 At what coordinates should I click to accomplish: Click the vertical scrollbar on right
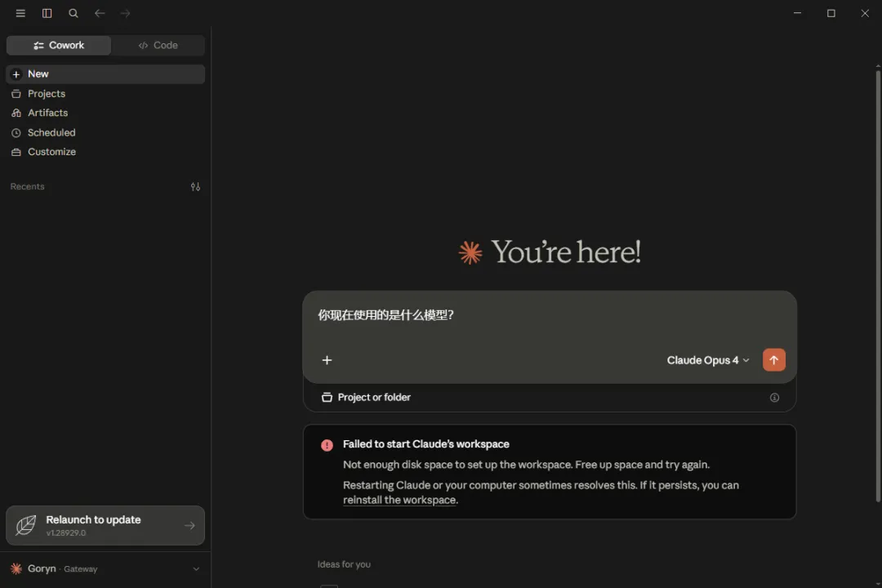tap(877, 284)
